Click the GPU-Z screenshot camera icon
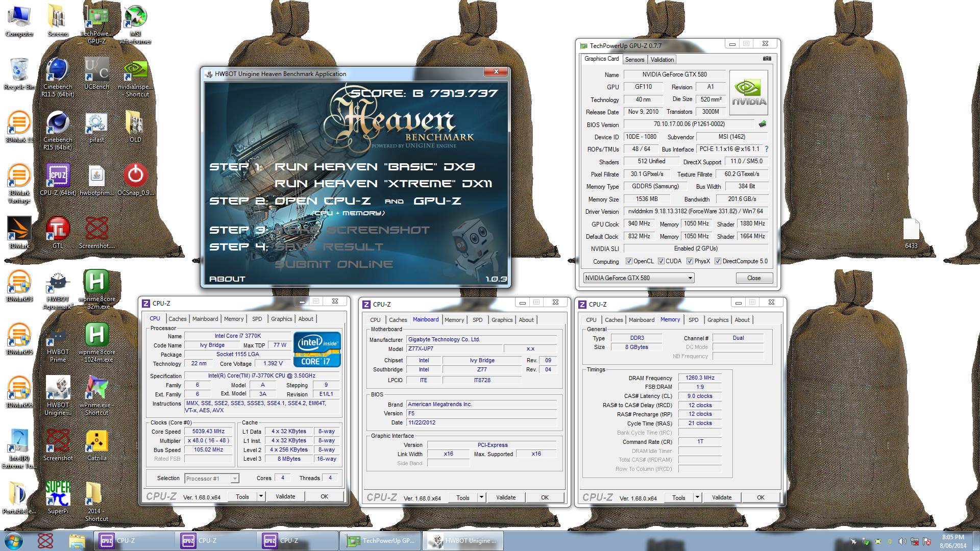 pyautogui.click(x=767, y=59)
